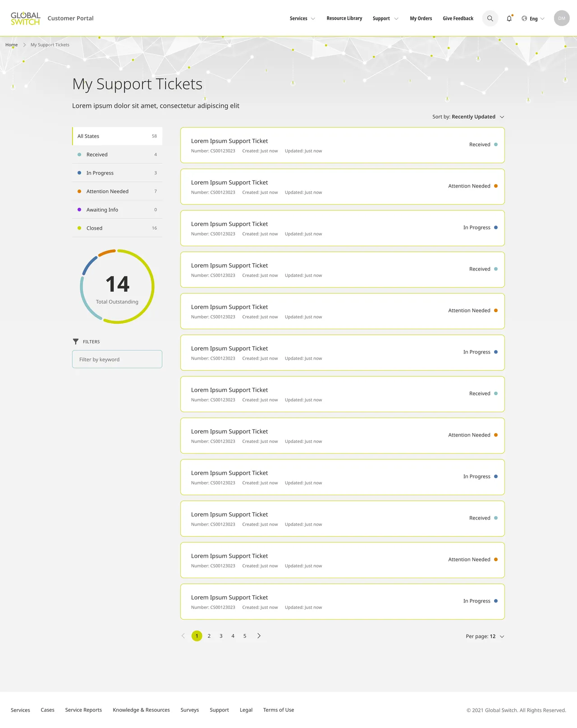Click the Global Switch logo
The width and height of the screenshot is (577, 728).
25,18
